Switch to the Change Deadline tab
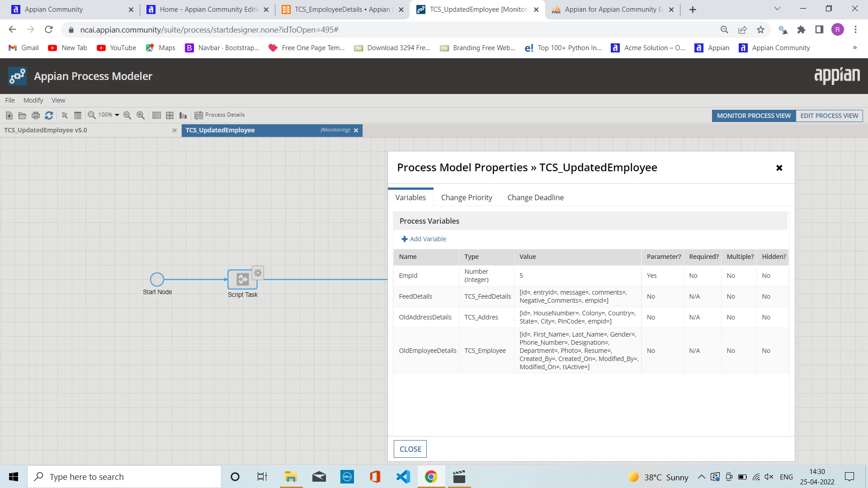868x488 pixels. pyautogui.click(x=535, y=197)
